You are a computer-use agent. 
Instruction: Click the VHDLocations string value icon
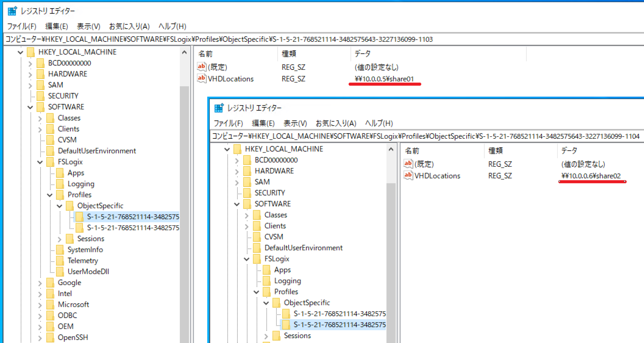(408, 176)
